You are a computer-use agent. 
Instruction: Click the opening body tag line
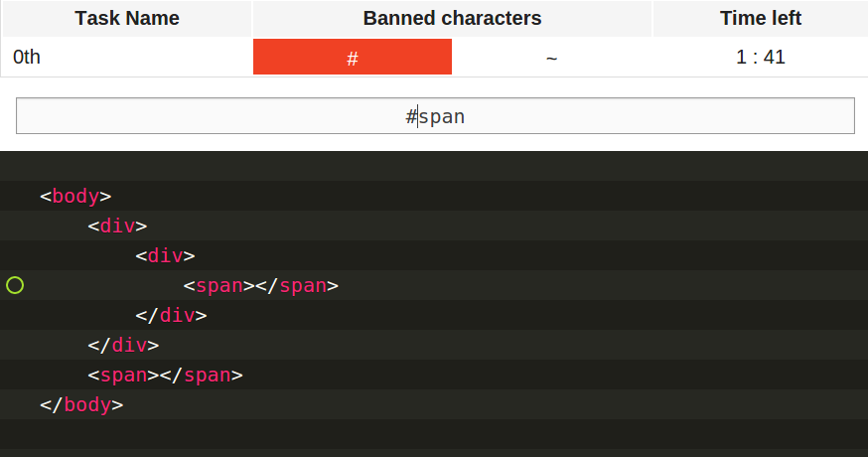point(75,197)
